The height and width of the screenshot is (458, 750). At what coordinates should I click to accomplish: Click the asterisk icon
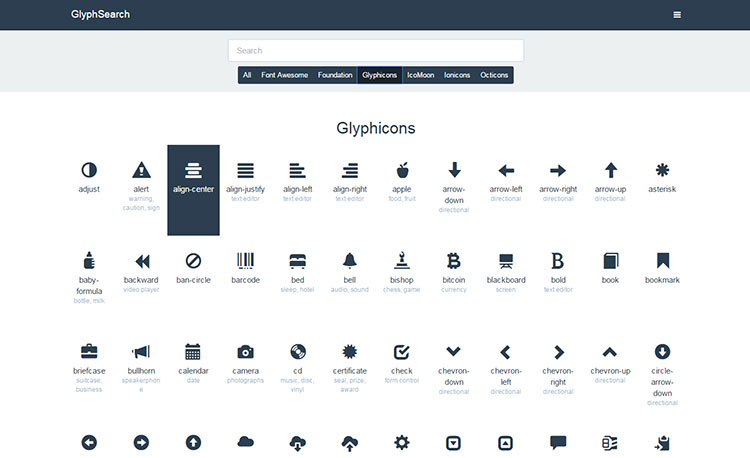(662, 170)
